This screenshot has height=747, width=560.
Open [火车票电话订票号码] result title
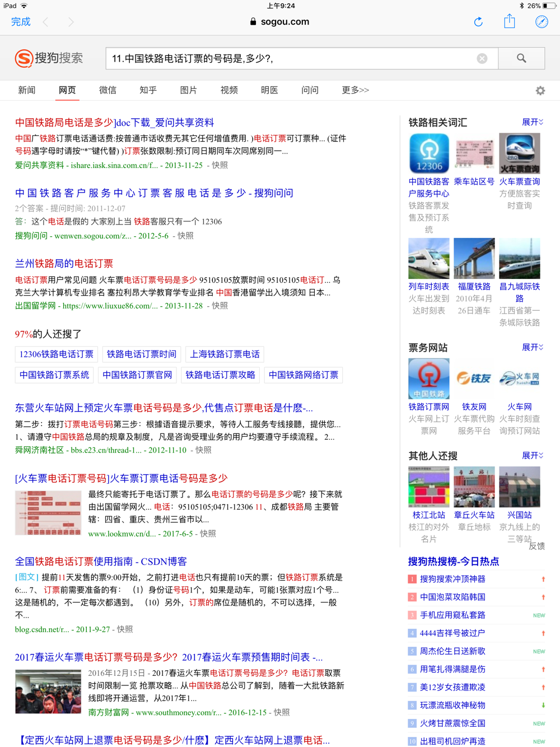(121, 478)
